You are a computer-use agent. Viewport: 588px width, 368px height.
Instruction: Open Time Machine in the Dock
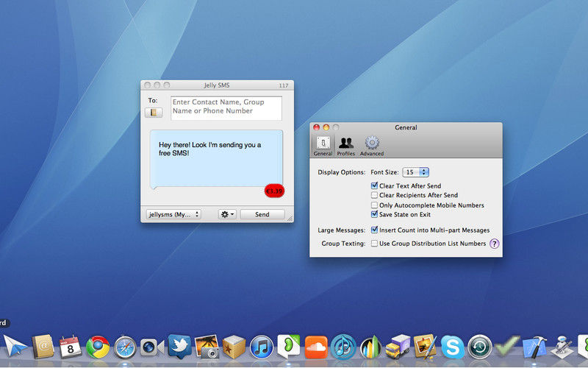(480, 347)
